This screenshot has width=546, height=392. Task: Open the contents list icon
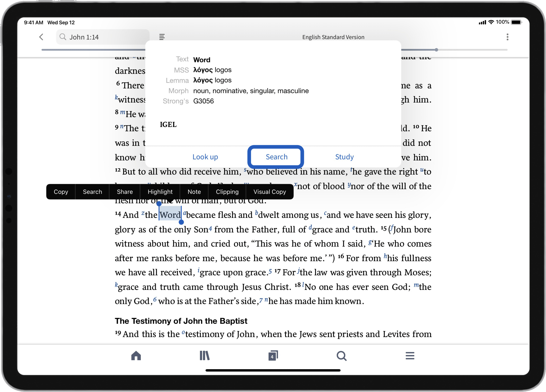(x=162, y=37)
